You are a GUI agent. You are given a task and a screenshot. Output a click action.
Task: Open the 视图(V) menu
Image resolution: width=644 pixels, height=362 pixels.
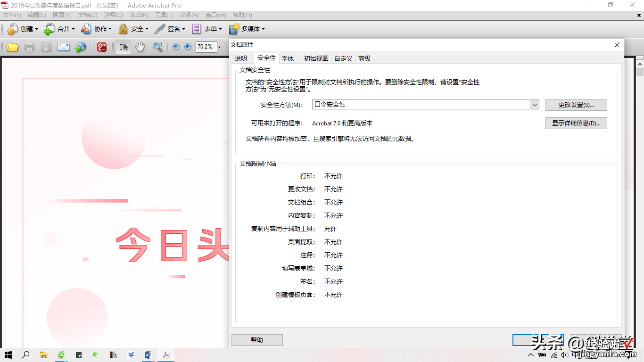pyautogui.click(x=62, y=15)
